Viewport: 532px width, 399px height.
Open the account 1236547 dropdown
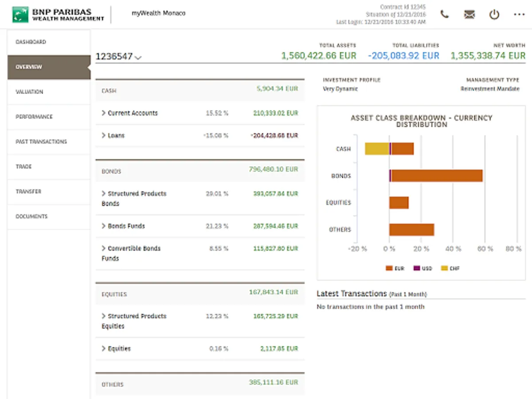(x=119, y=57)
